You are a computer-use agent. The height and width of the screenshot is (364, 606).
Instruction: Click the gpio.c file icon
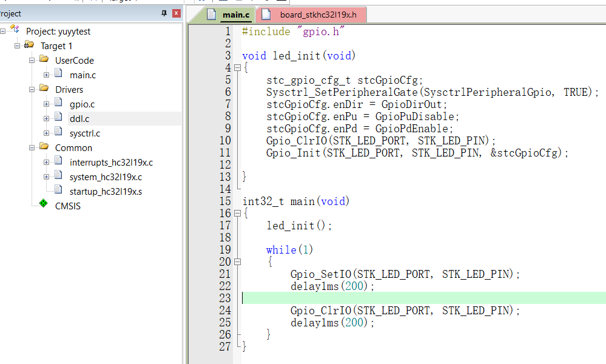(58, 102)
